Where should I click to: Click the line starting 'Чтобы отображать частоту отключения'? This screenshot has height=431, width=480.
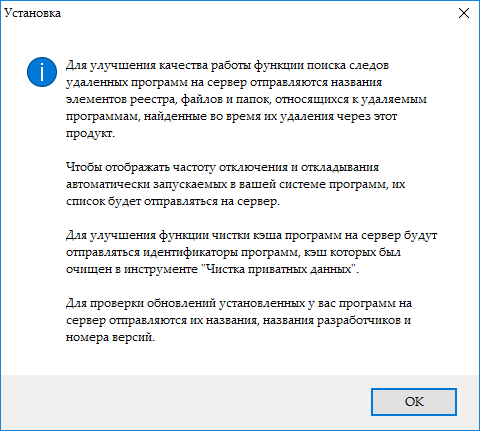click(x=222, y=167)
